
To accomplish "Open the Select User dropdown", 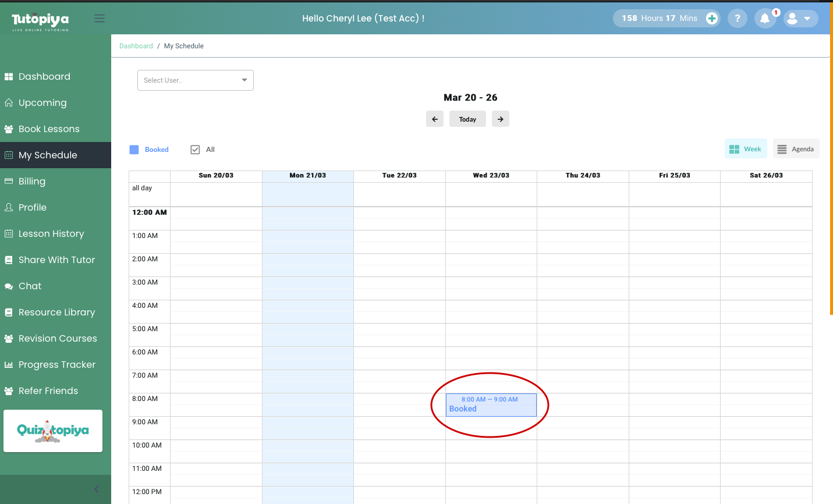I will point(195,80).
